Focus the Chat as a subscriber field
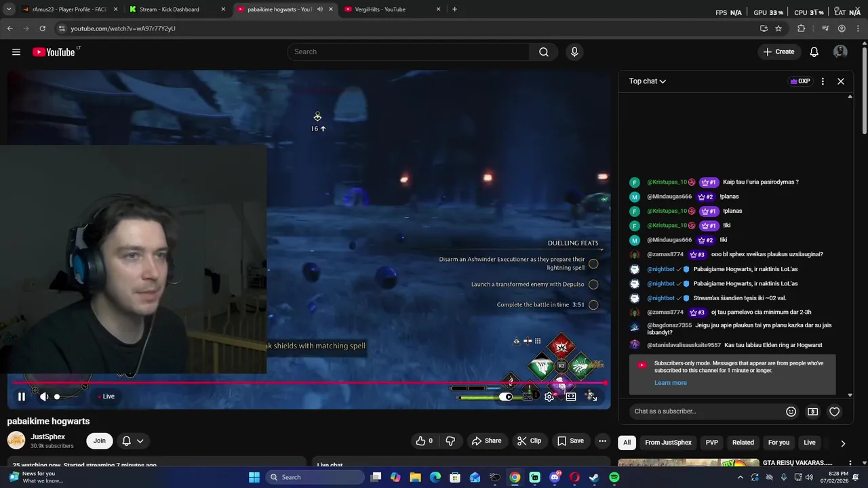Viewport: 868px width, 488px height. click(x=705, y=411)
